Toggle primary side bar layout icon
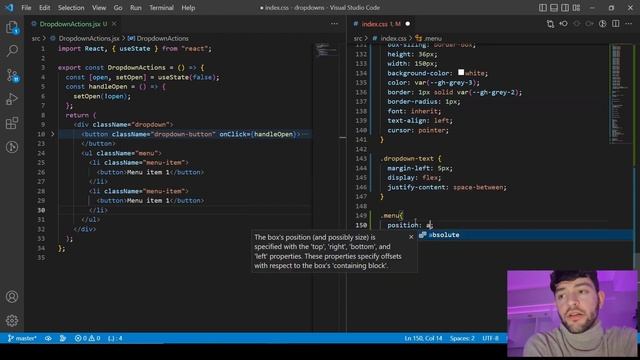The image size is (640, 360). (x=543, y=7)
